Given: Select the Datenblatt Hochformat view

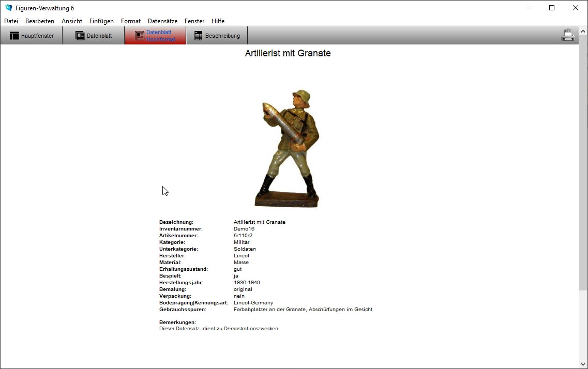Looking at the screenshot, I should 155,36.
